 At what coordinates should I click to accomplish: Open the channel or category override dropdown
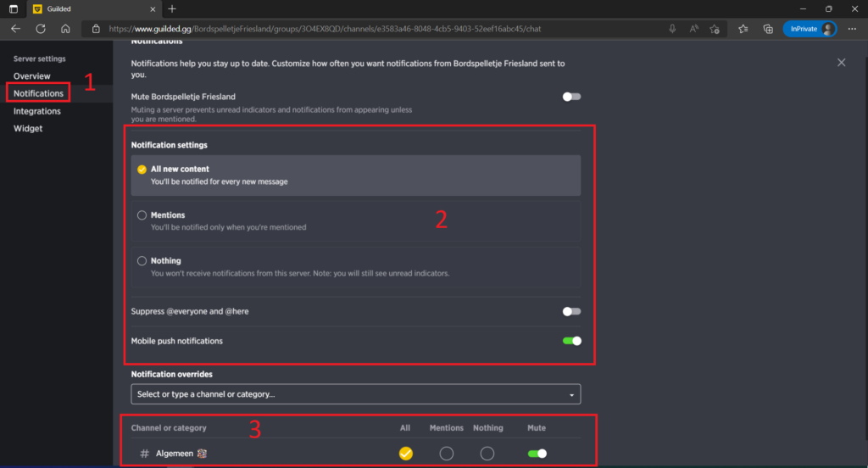click(x=356, y=393)
